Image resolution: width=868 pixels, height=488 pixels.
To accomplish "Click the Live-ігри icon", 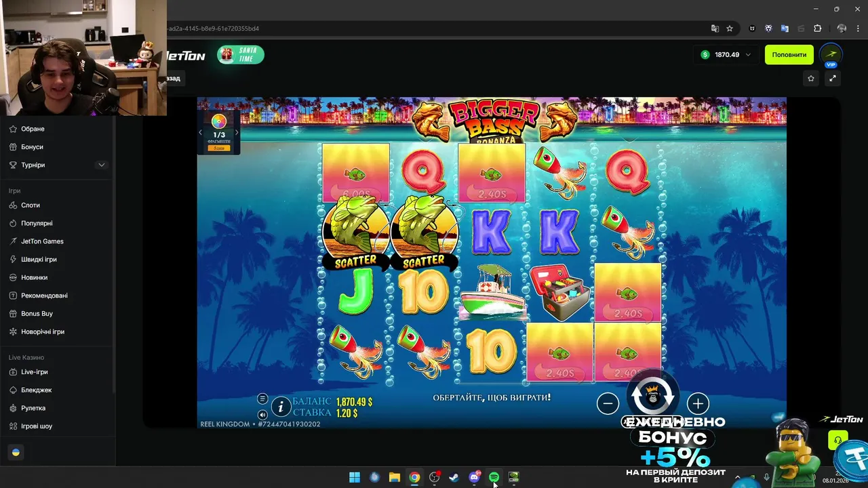I will point(14,372).
